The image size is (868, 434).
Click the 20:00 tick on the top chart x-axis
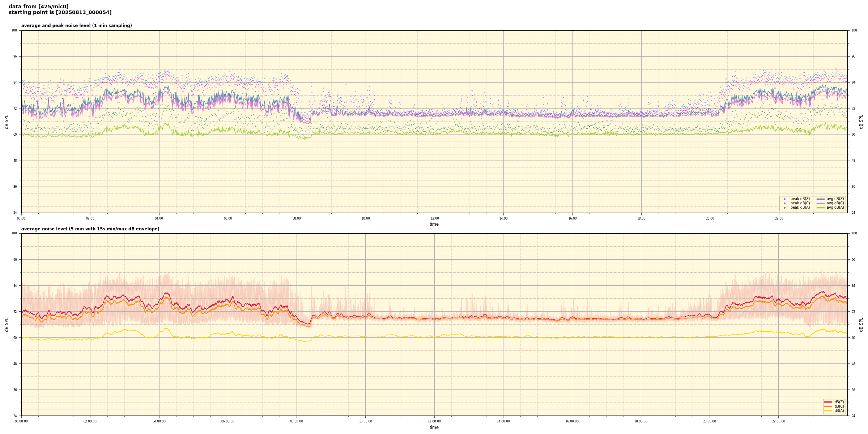(x=710, y=218)
